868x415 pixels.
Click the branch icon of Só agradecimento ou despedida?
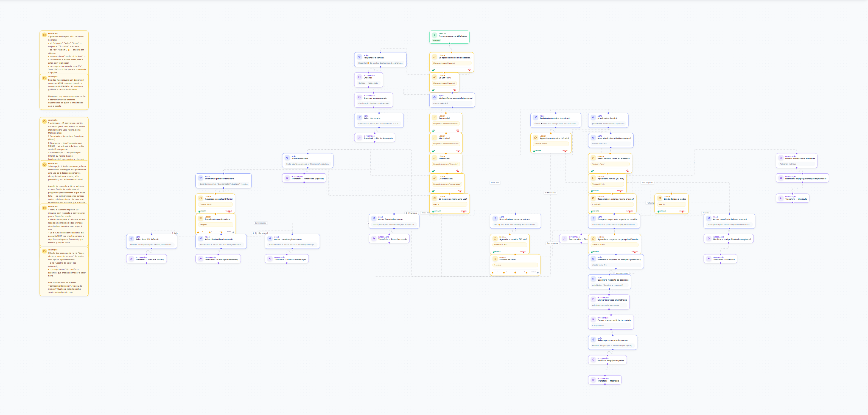coord(434,57)
